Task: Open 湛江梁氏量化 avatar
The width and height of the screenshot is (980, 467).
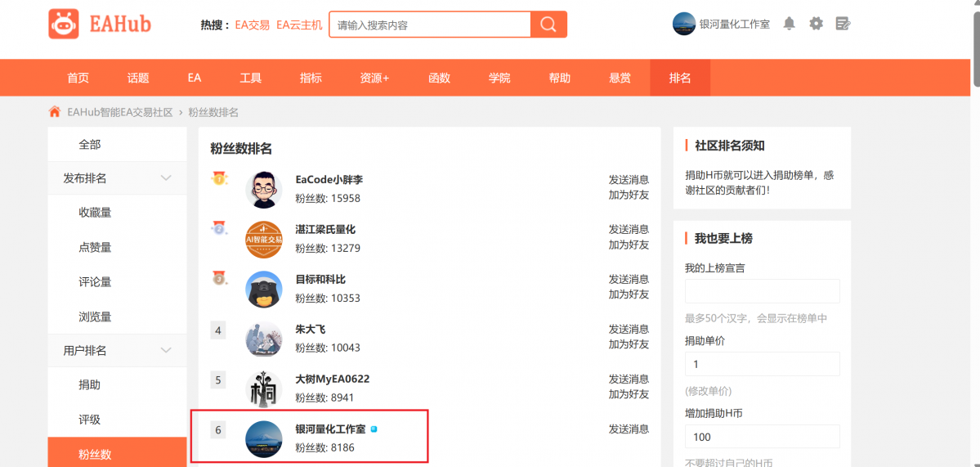Action: point(264,240)
